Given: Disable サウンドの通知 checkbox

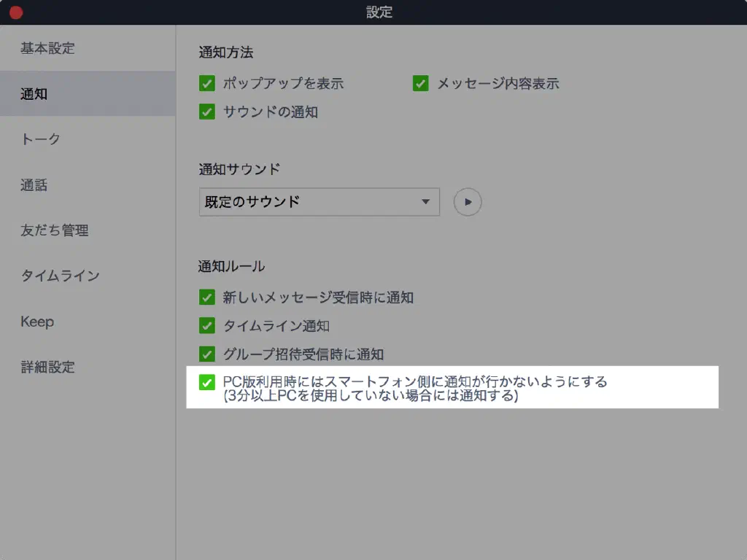Looking at the screenshot, I should tap(207, 112).
